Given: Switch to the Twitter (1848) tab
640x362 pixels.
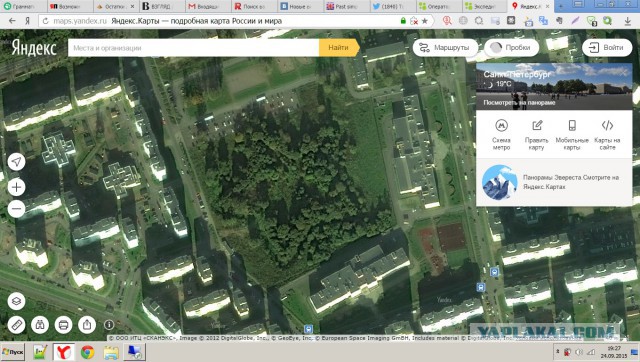Looking at the screenshot, I should tap(392, 6).
